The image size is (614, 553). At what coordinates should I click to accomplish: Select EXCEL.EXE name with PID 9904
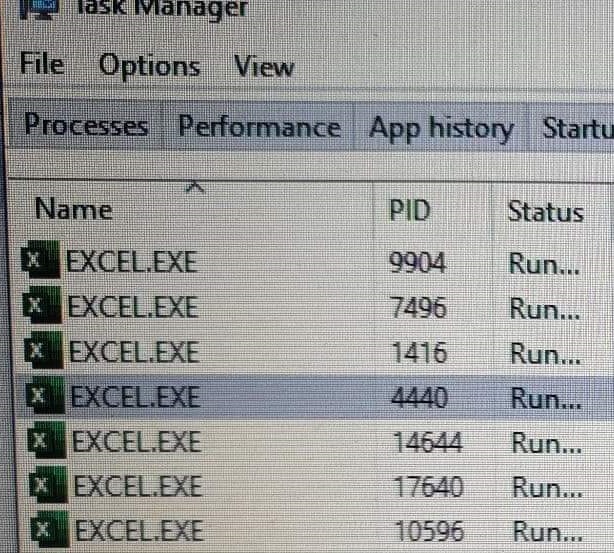coord(132,262)
